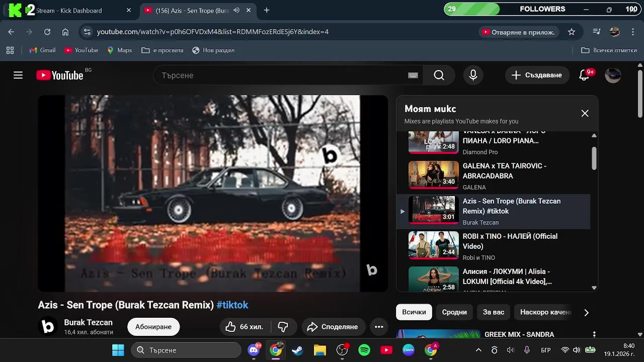Reload the current page
644x362 pixels.
point(47,32)
